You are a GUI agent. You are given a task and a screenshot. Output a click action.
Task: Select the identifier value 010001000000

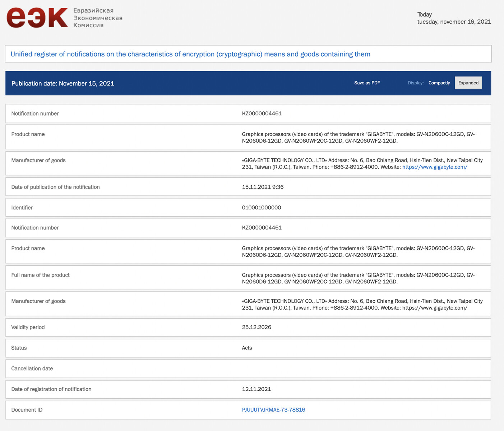pos(262,208)
